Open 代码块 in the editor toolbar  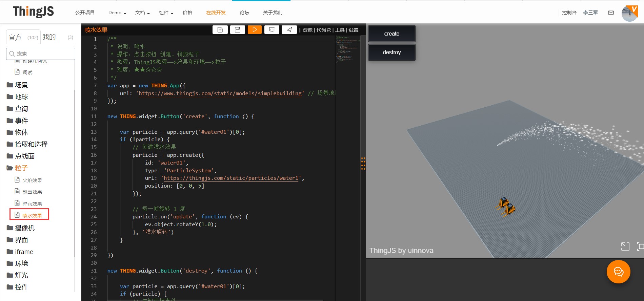(324, 30)
